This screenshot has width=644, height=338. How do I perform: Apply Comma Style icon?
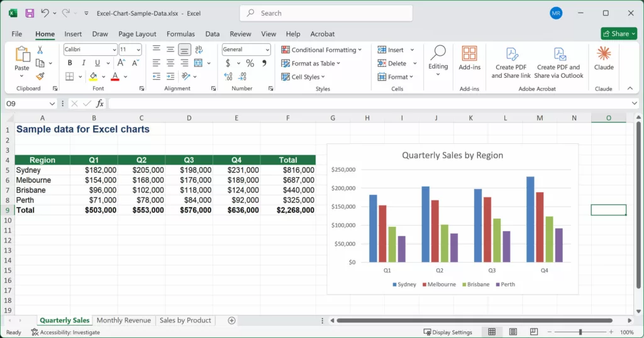(264, 63)
